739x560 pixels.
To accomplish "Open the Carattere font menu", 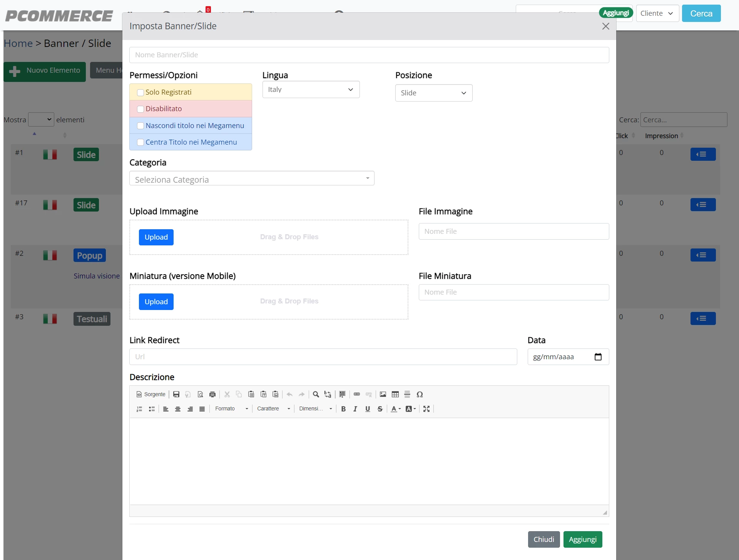I will point(273,409).
